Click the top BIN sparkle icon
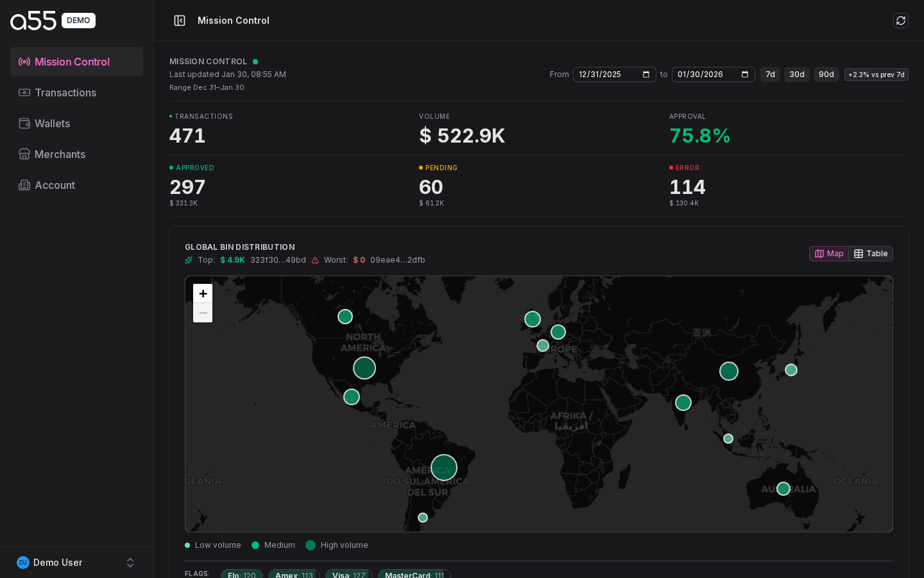Image resolution: width=924 pixels, height=578 pixels. (189, 260)
